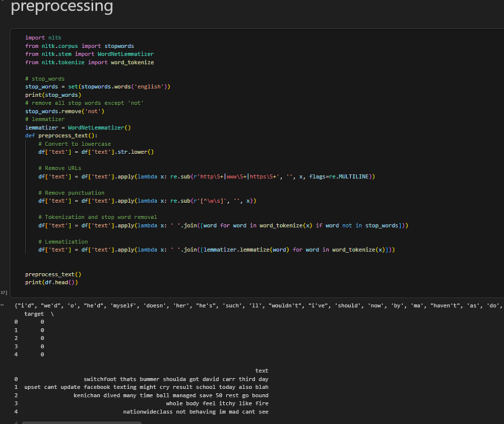Place cursor on print(stop_words) line
504x424 pixels.
pos(53,95)
